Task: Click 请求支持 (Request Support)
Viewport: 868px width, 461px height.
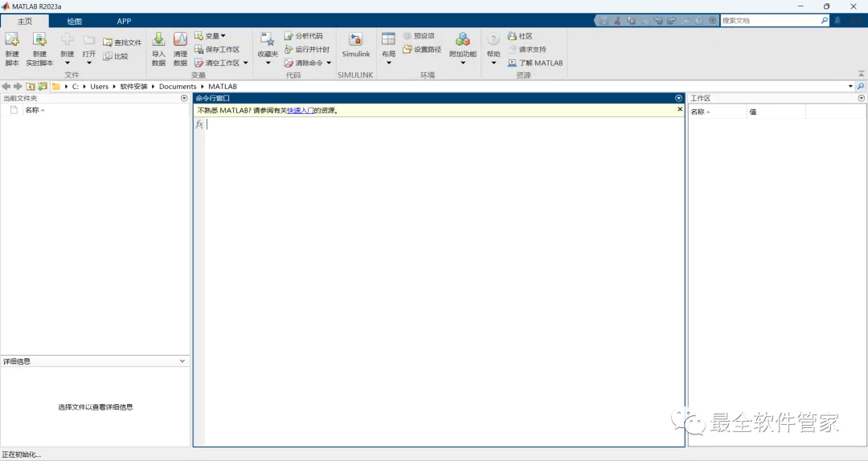Action: (x=527, y=49)
